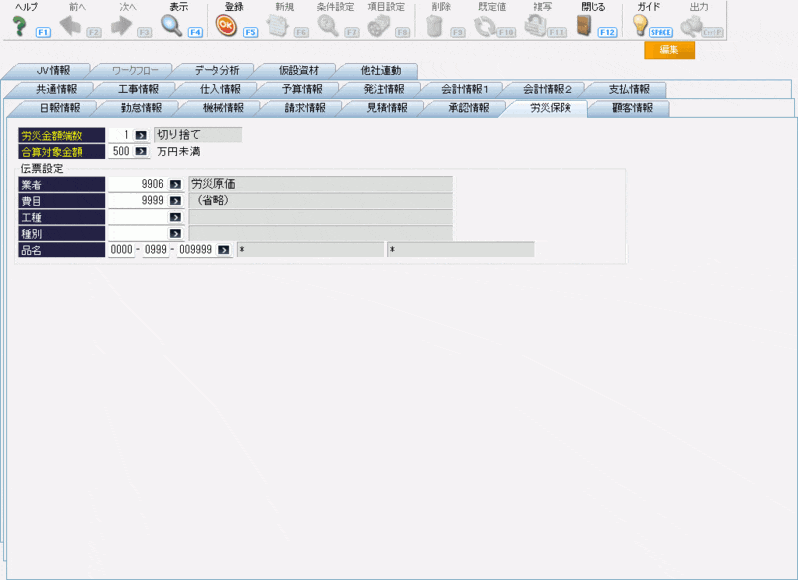The width and height of the screenshot is (798, 580).
Task: Click the ヘルプ help question mark icon
Action: [x=18, y=26]
